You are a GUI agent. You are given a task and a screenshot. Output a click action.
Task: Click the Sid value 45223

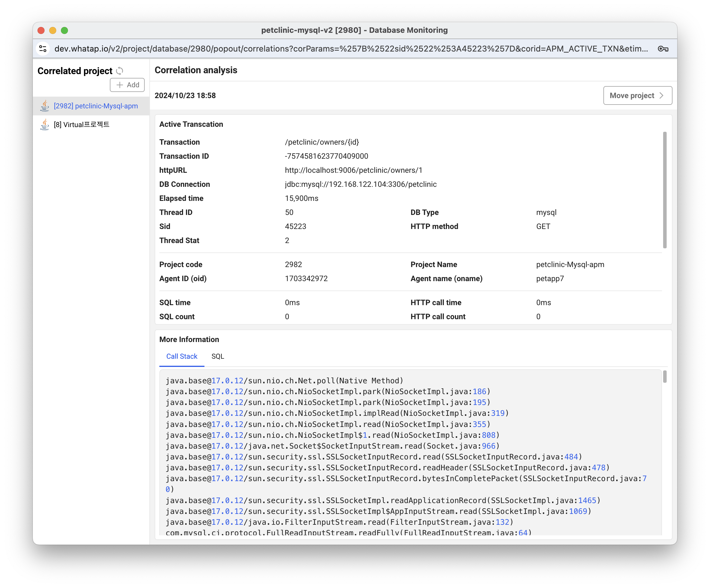pyautogui.click(x=296, y=226)
